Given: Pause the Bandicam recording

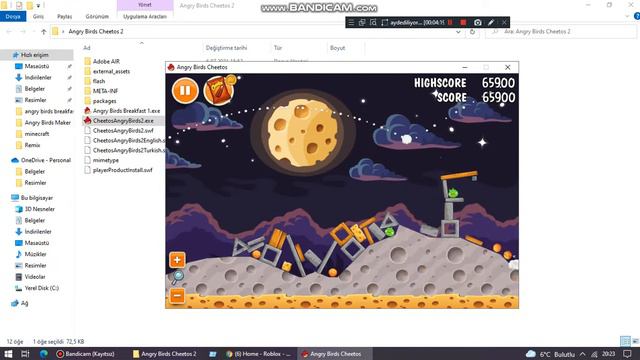Looking at the screenshot, I should click(450, 22).
